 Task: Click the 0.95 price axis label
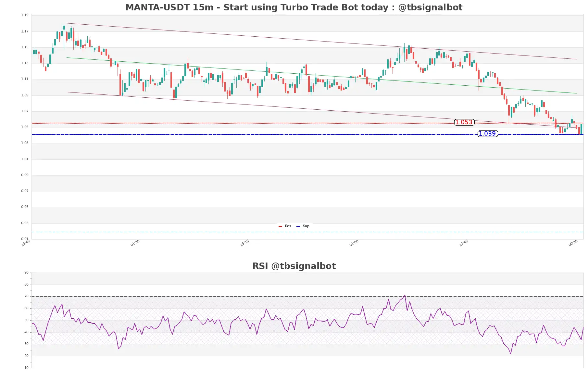(25, 207)
